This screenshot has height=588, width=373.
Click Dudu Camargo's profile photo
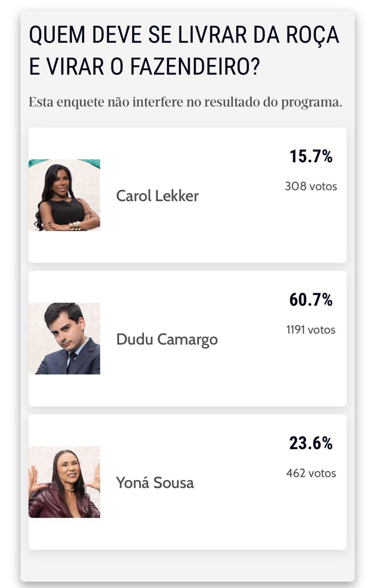65,339
